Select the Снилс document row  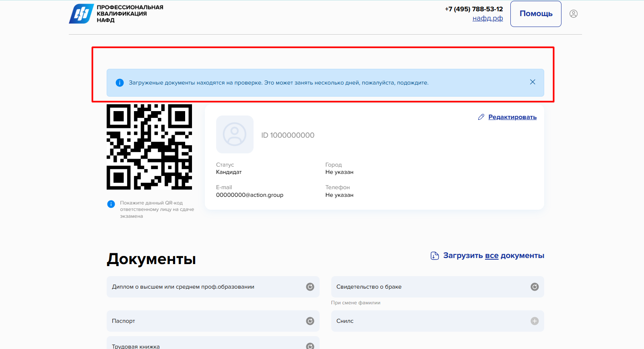[438, 321]
